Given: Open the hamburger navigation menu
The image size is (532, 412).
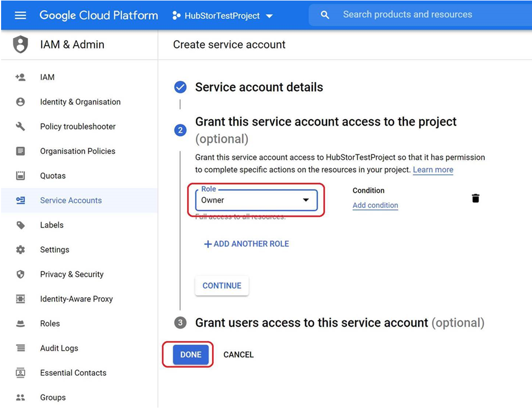Looking at the screenshot, I should tap(20, 15).
